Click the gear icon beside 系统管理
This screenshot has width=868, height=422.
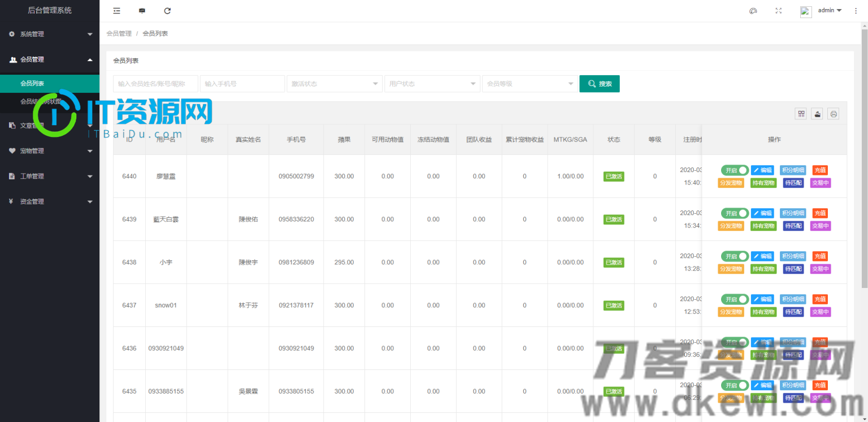point(12,34)
